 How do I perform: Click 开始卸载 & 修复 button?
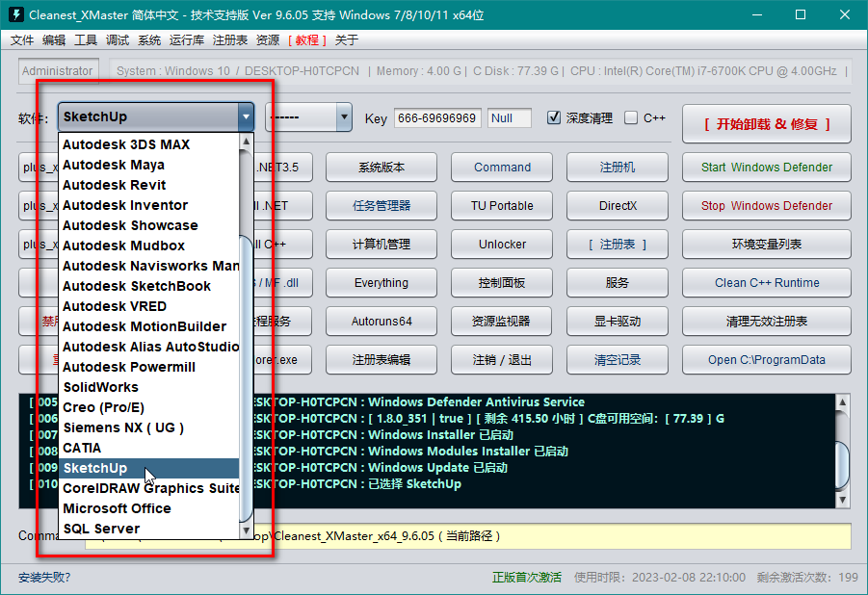[x=767, y=124]
